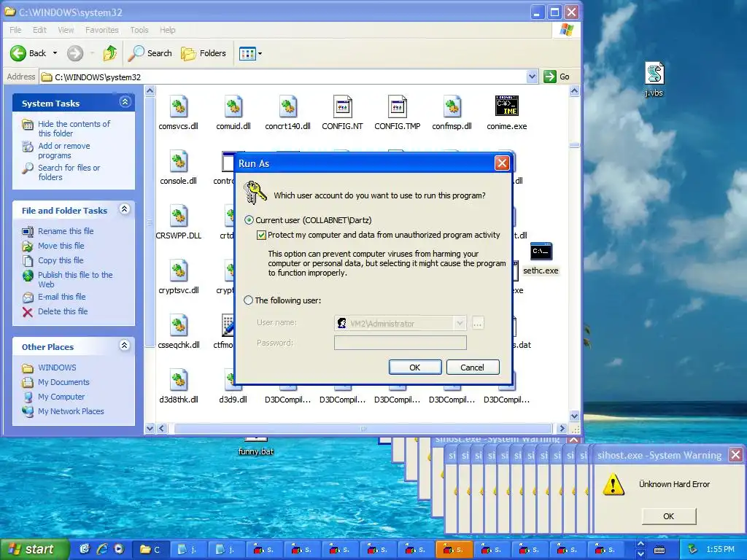Open the Back button history dropdown arrow
This screenshot has height=560, width=747.
55,53
